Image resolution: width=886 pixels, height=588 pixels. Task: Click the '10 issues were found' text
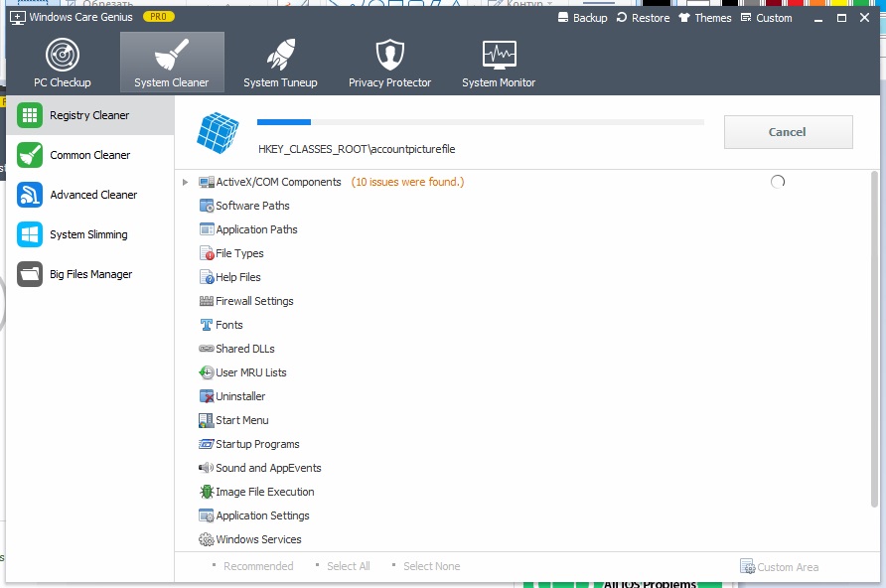pos(407,182)
